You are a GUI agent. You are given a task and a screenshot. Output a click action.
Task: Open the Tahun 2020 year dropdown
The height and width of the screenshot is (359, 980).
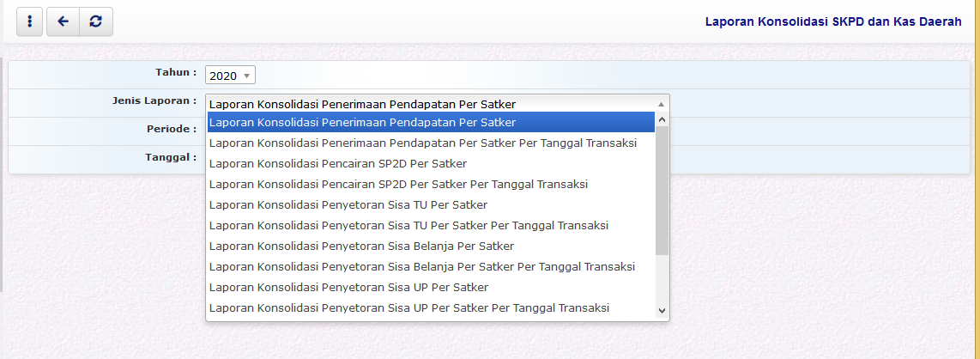click(x=229, y=76)
